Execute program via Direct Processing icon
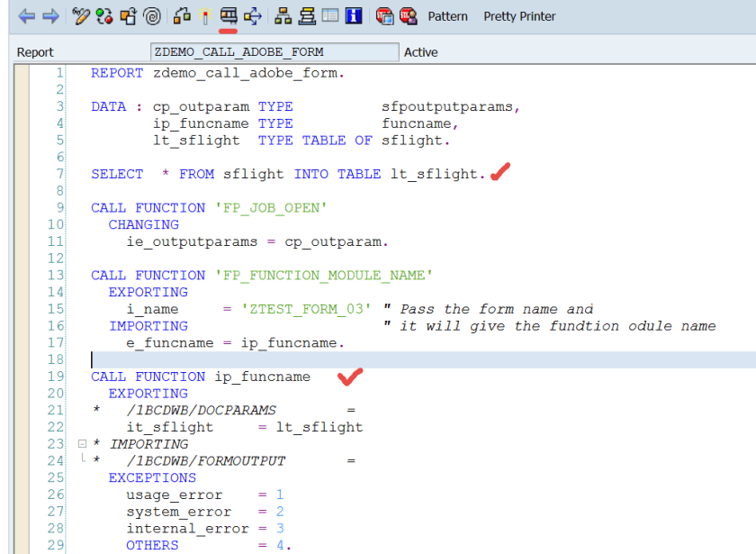This screenshot has width=756, height=554. [229, 16]
